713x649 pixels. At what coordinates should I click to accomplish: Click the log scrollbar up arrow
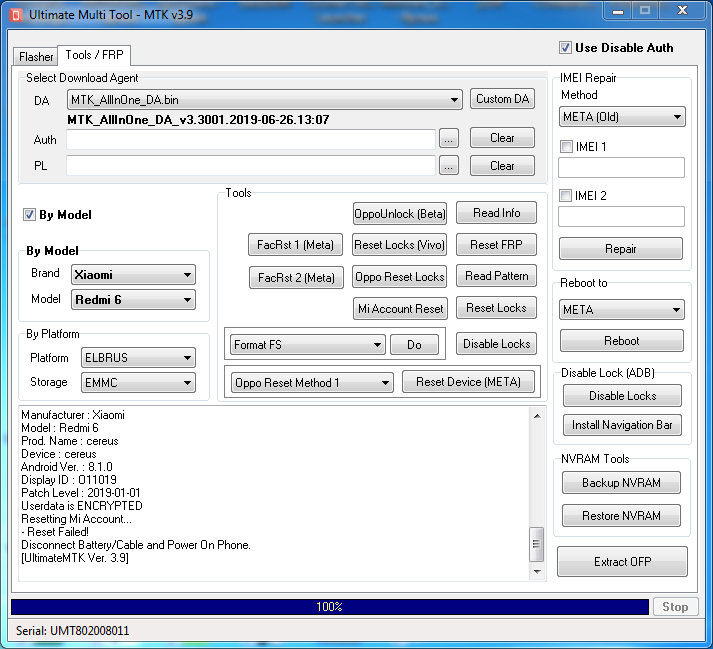[x=537, y=416]
